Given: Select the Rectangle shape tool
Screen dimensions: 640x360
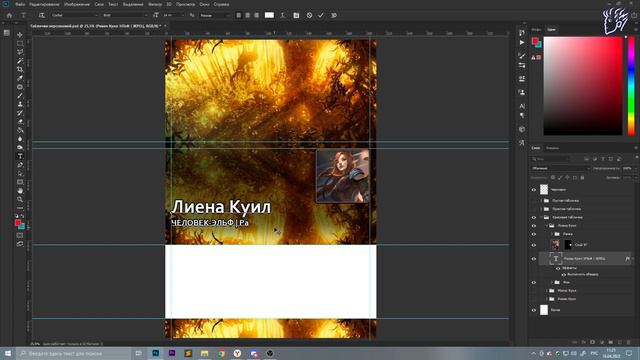Looking at the screenshot, I should [x=20, y=182].
